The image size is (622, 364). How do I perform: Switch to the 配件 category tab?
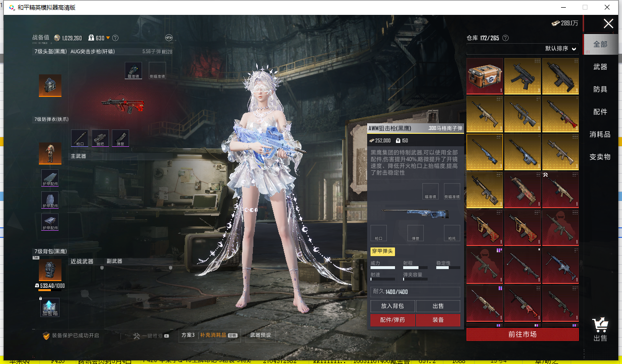pyautogui.click(x=600, y=112)
